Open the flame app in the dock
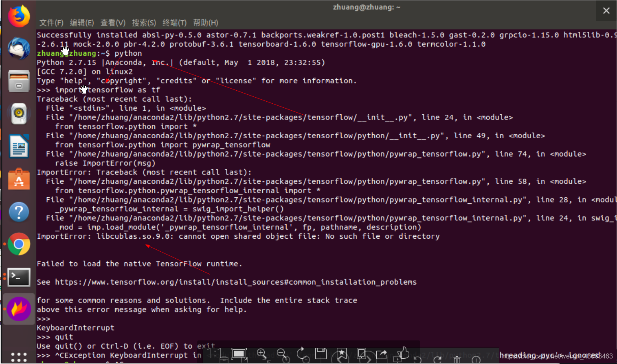The height and width of the screenshot is (364, 617). 19,309
